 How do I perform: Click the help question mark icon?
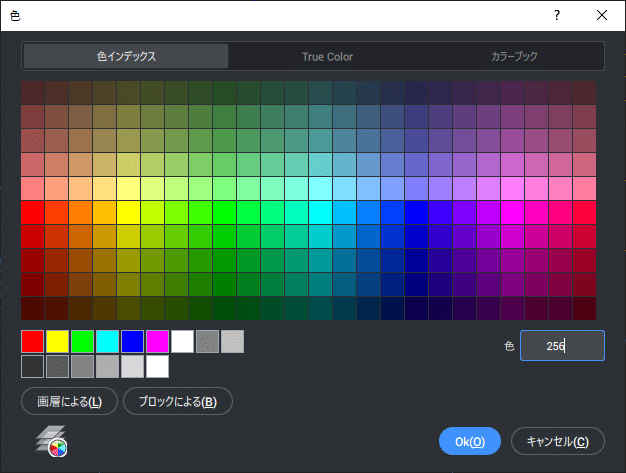click(x=557, y=15)
